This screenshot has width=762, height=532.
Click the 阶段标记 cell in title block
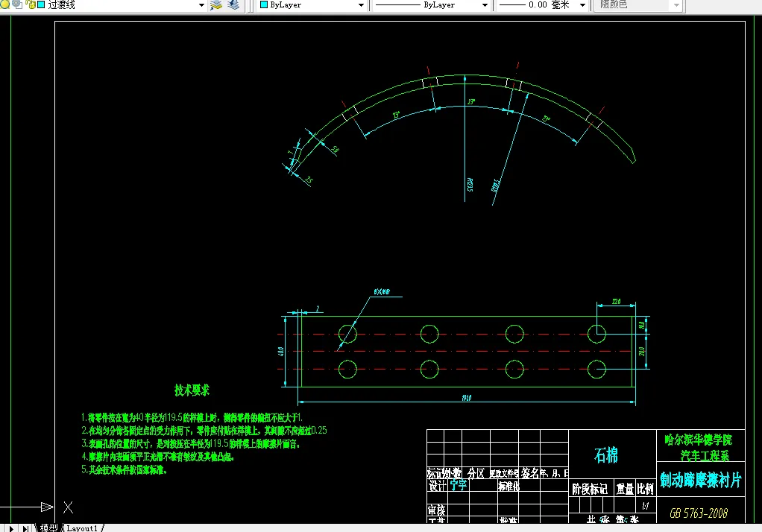(x=590, y=489)
